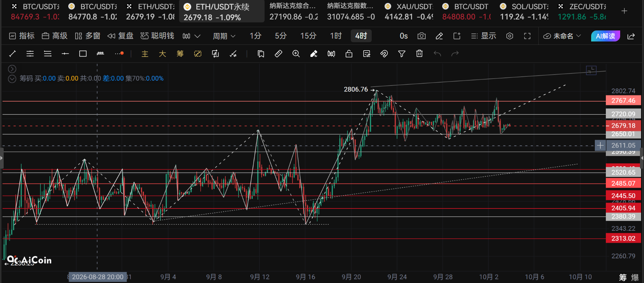Viewport: 644px width, 283px height.
Task: Click the AI解读 button
Action: click(x=605, y=36)
